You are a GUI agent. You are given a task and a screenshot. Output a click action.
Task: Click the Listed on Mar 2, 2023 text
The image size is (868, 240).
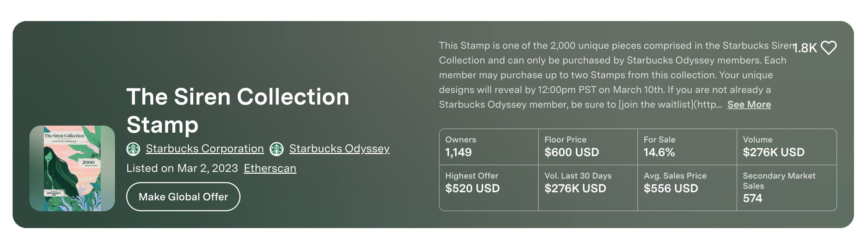point(182,168)
